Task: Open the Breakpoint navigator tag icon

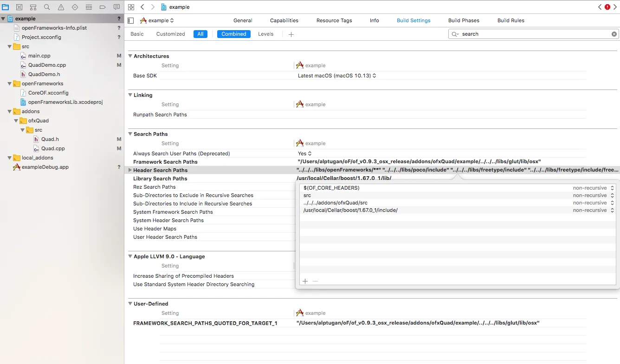Action: (103, 7)
